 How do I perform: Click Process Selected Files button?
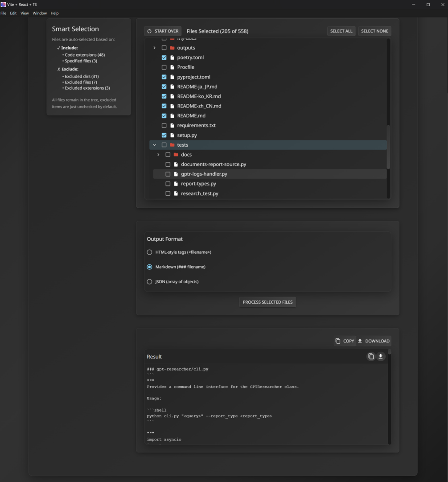(267, 302)
